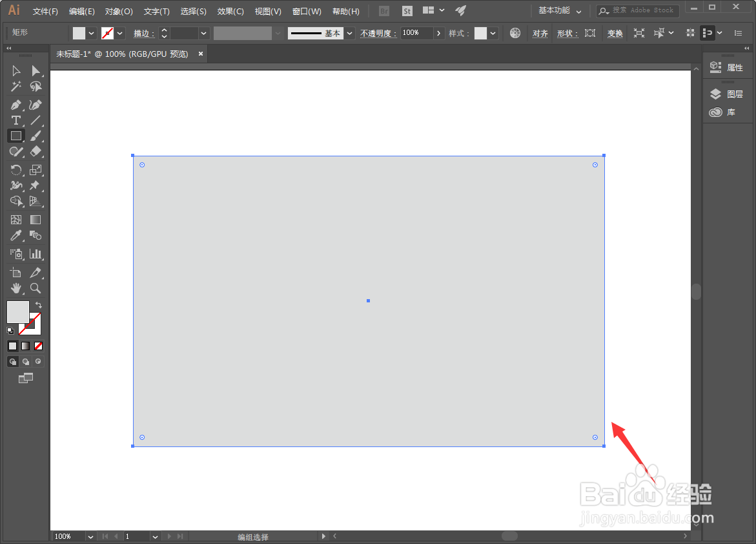Open the 效果(C) menu
The image size is (756, 544).
pyautogui.click(x=230, y=11)
